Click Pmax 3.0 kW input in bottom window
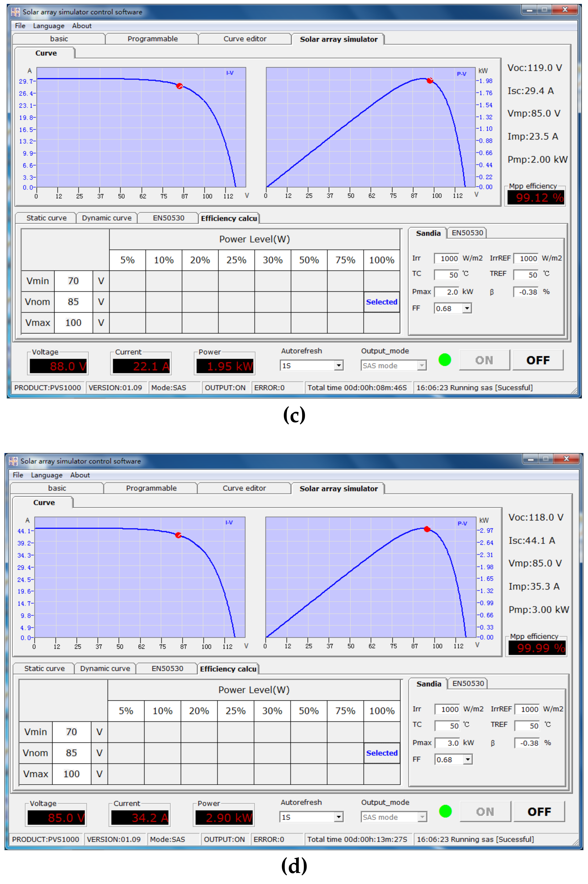588x884 pixels. (x=447, y=743)
